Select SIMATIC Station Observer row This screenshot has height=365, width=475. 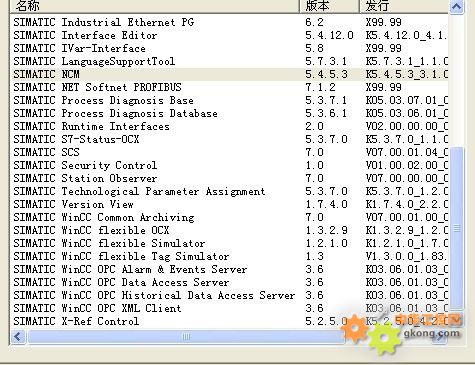[229, 178]
